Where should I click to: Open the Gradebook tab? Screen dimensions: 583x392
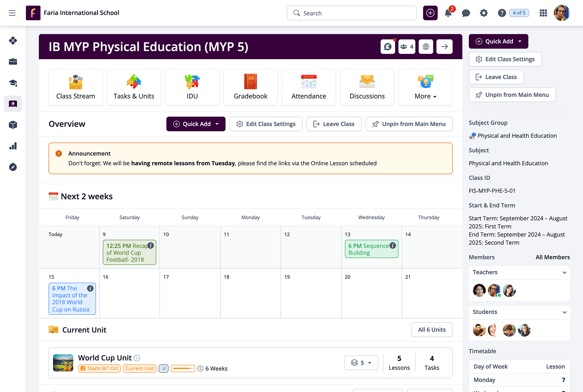tap(251, 87)
